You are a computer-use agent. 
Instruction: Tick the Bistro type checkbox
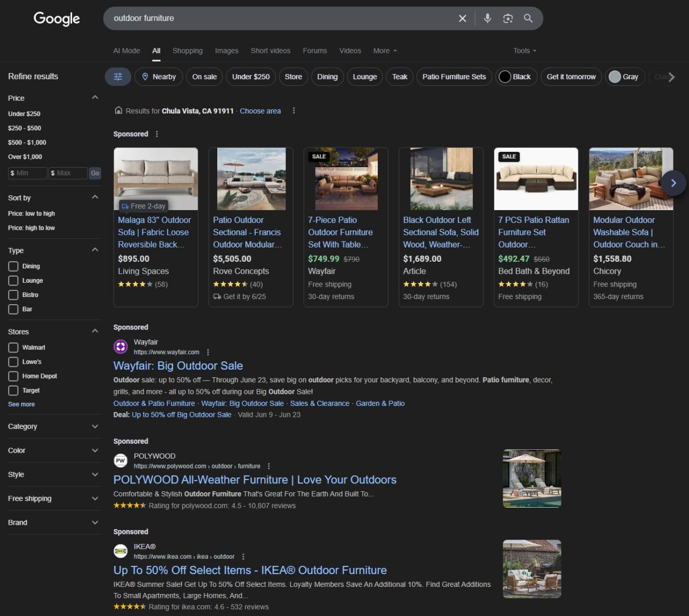13,295
